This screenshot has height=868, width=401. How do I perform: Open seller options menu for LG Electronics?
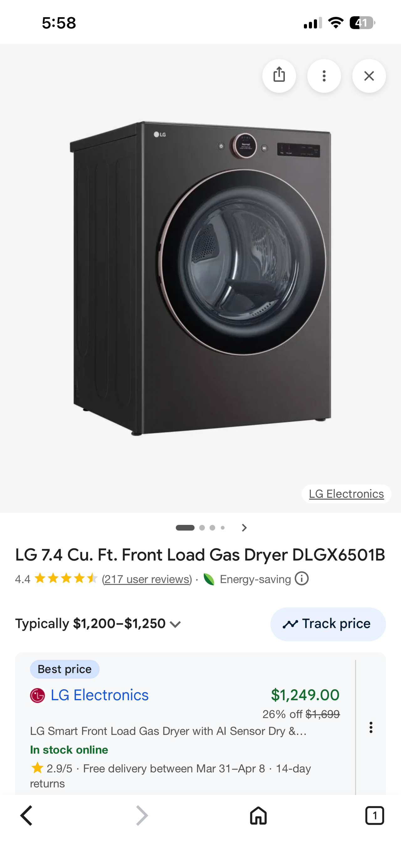coord(371,728)
